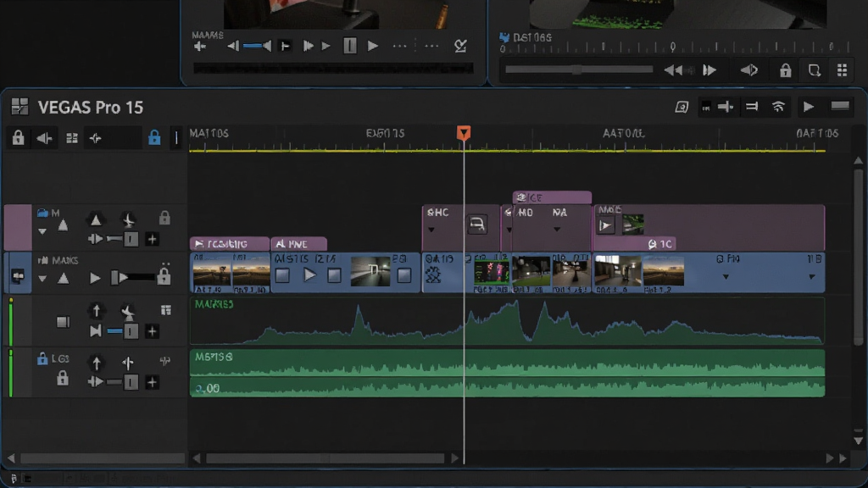The width and height of the screenshot is (868, 488).
Task: Click the checkmark icon at the MAAME controls' right end
Action: [460, 46]
